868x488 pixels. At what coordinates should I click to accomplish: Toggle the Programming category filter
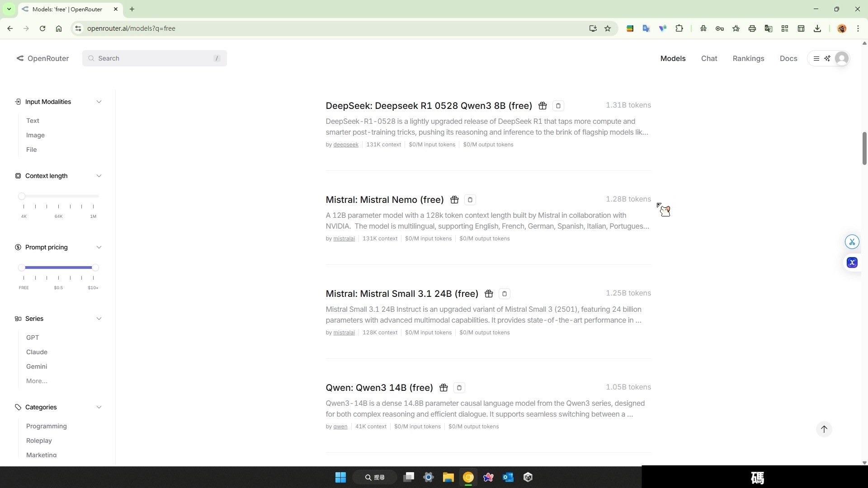pos(46,426)
